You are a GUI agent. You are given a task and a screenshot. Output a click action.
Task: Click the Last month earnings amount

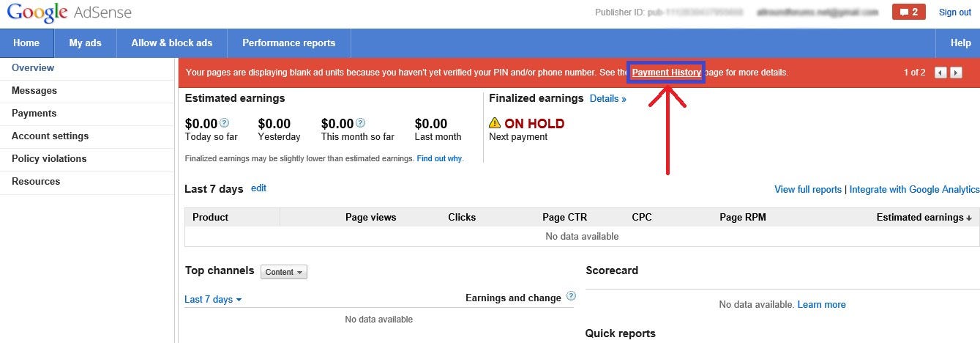[431, 124]
